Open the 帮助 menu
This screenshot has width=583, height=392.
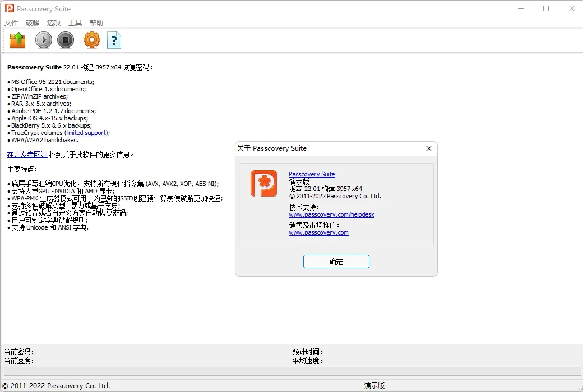pyautogui.click(x=96, y=22)
